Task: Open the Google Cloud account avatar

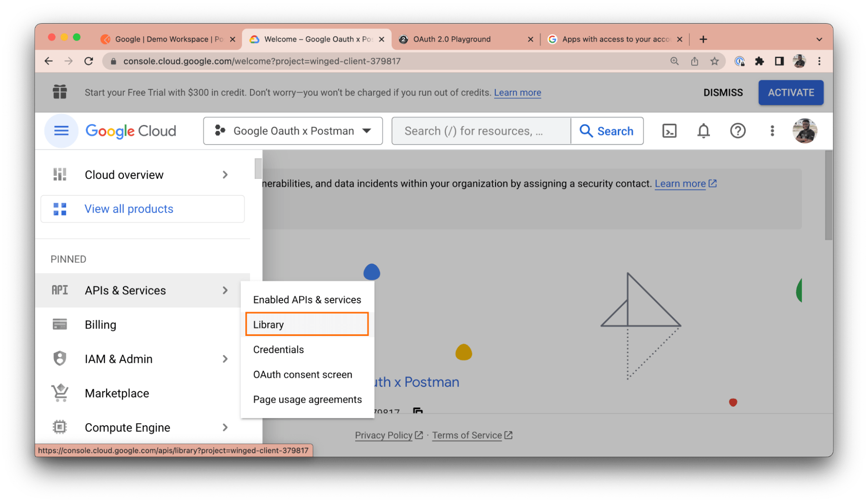Action: point(805,131)
